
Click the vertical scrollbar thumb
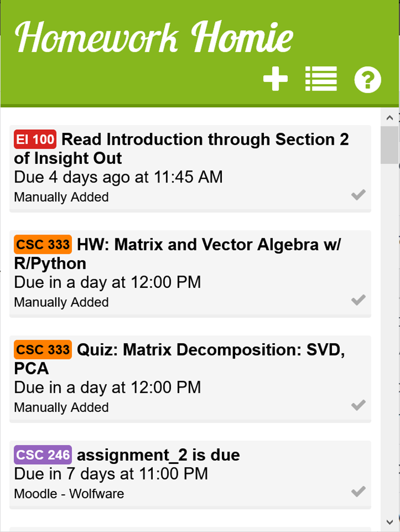coord(389,145)
